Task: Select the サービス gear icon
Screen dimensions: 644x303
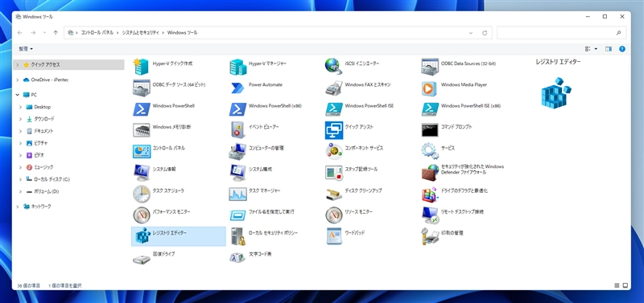Action: point(430,151)
